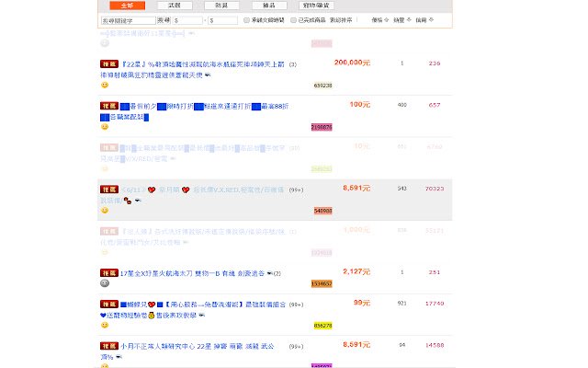Click the first red heart in the highlighted listing
This screenshot has width=588, height=368.
coord(152,190)
